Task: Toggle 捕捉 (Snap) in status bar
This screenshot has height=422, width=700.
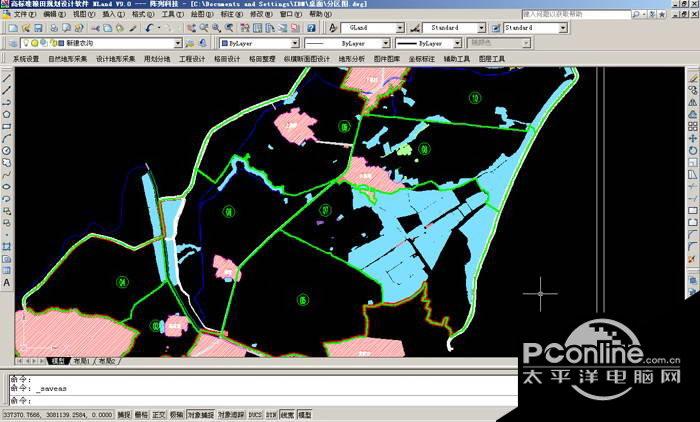Action: 124,415
